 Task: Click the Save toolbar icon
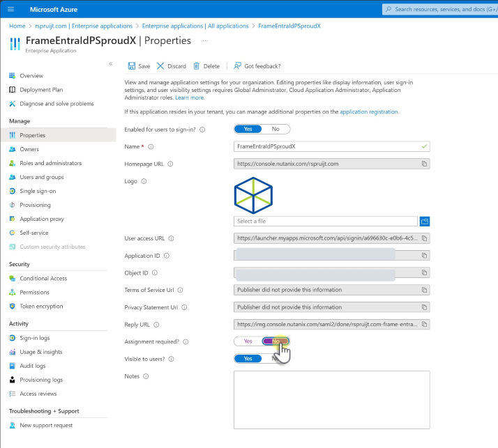(x=132, y=66)
